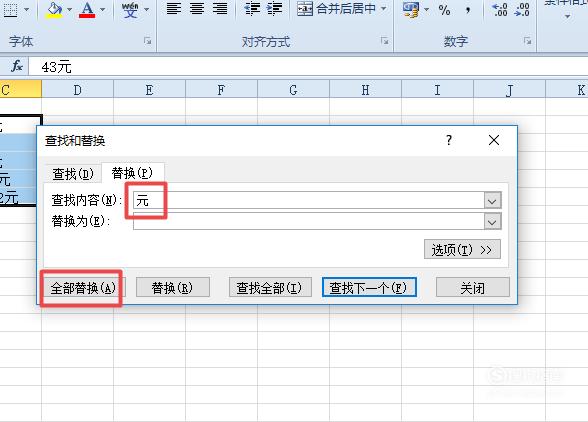Image resolution: width=588 pixels, height=422 pixels.
Task: Click the 全部替换(A) button
Action: pyautogui.click(x=83, y=288)
